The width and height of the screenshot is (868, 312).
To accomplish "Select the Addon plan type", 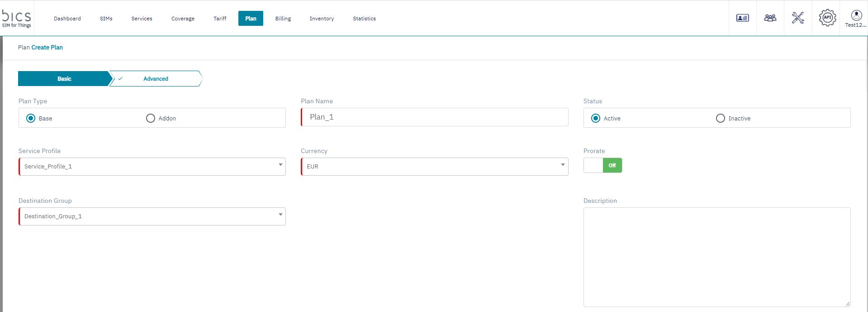I will click(151, 118).
